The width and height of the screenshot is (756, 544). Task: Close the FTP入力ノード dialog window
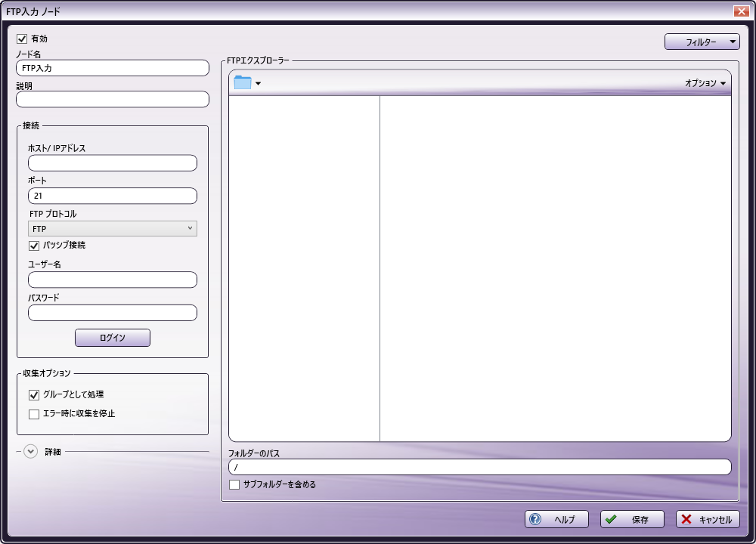click(740, 11)
